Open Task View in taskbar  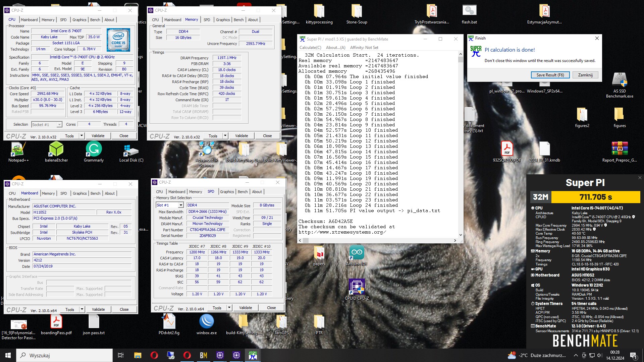(x=121, y=355)
